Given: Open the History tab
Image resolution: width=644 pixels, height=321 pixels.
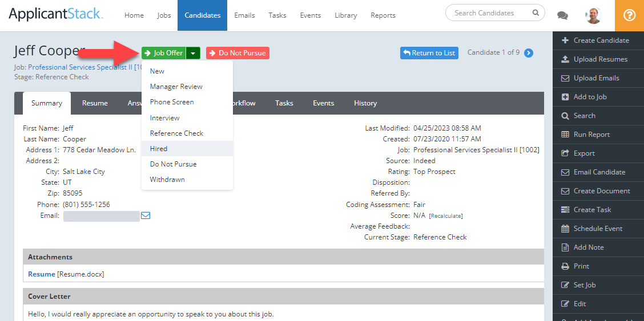Looking at the screenshot, I should [365, 103].
